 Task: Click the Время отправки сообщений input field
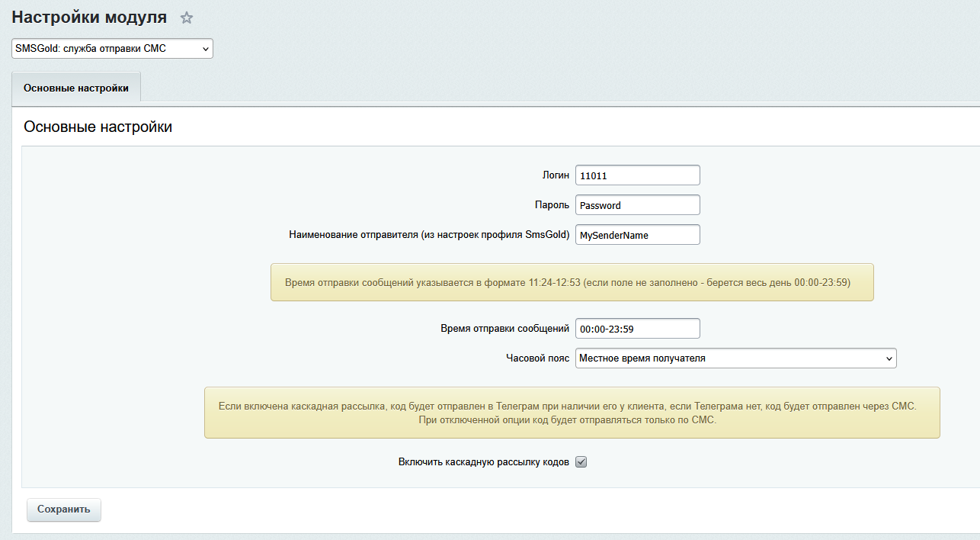tap(637, 329)
